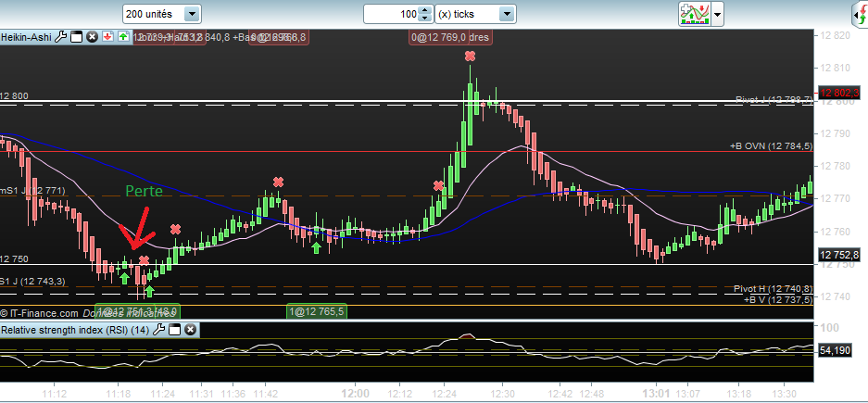Image resolution: width=868 pixels, height=403 pixels.
Task: Maximize the RSI indicator panel
Action: click(173, 329)
